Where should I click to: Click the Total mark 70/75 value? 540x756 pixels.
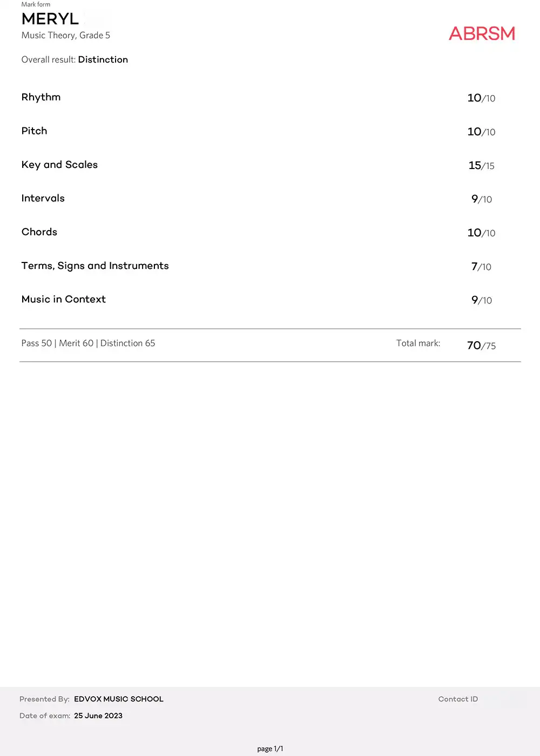point(481,345)
